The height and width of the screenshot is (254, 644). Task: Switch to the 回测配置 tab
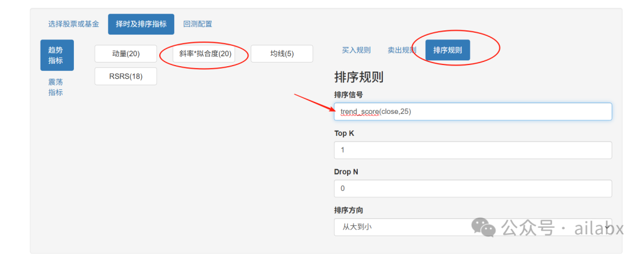click(x=197, y=24)
